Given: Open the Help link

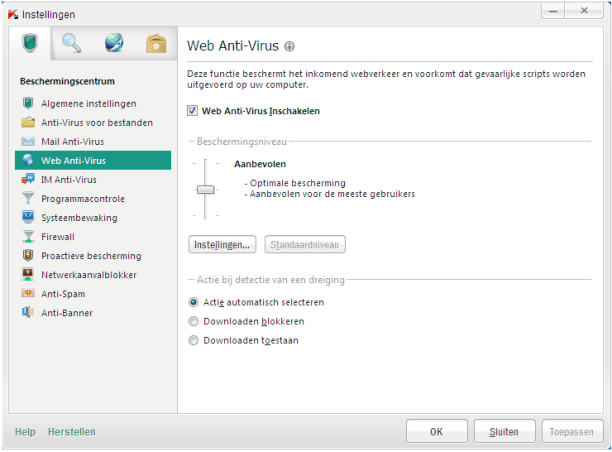Looking at the screenshot, I should tap(25, 432).
